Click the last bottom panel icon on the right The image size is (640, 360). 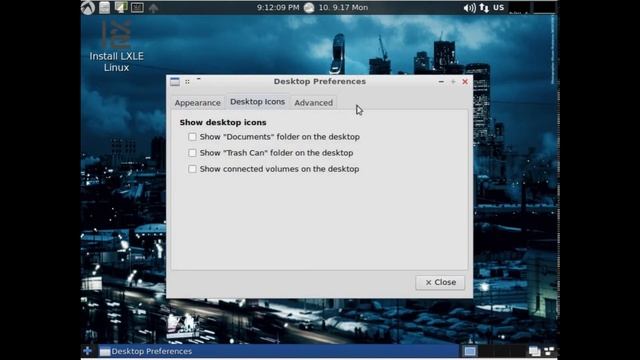[549, 351]
